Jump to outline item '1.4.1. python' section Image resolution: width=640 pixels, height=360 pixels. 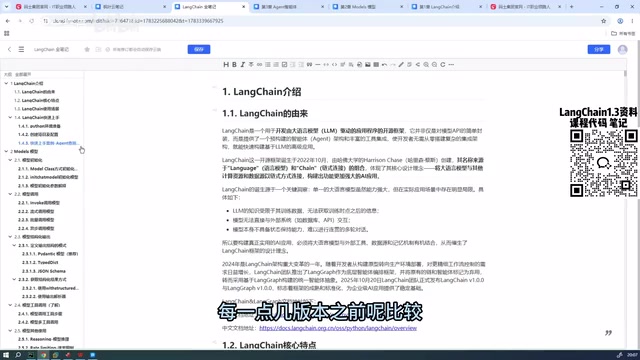click(x=39, y=126)
